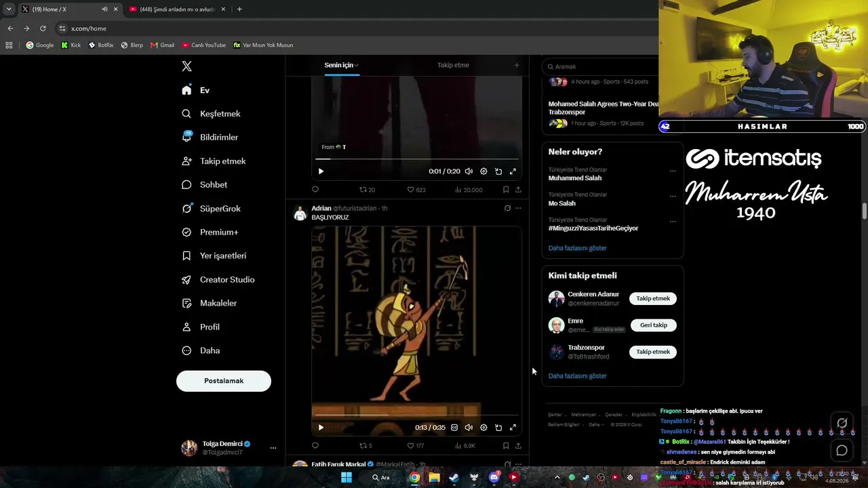This screenshot has height=488, width=868.
Task: Like Adrian's post with 177 likes
Action: click(x=415, y=445)
